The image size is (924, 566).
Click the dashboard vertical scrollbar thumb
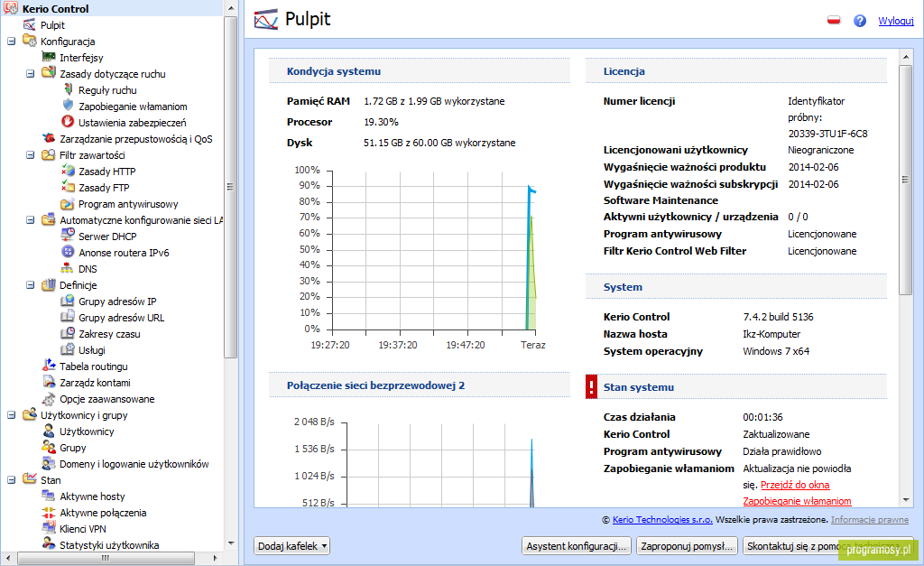pos(905,180)
